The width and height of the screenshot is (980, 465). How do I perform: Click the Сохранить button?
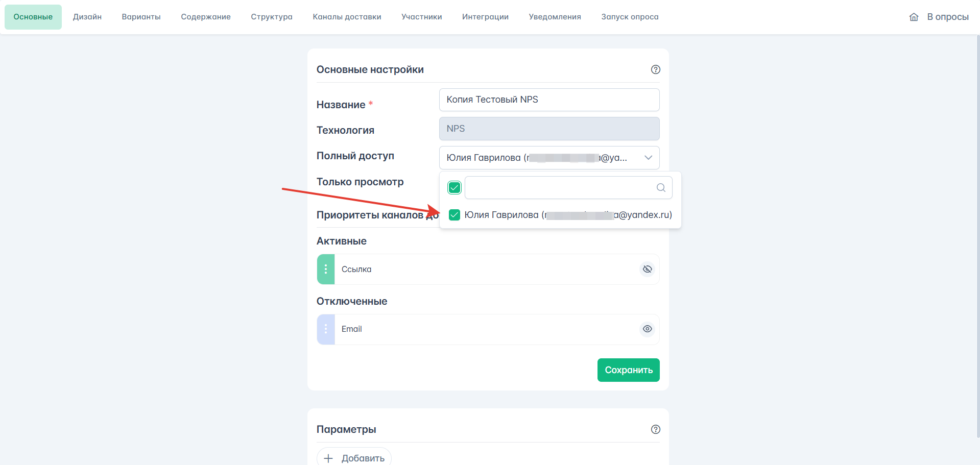[629, 370]
